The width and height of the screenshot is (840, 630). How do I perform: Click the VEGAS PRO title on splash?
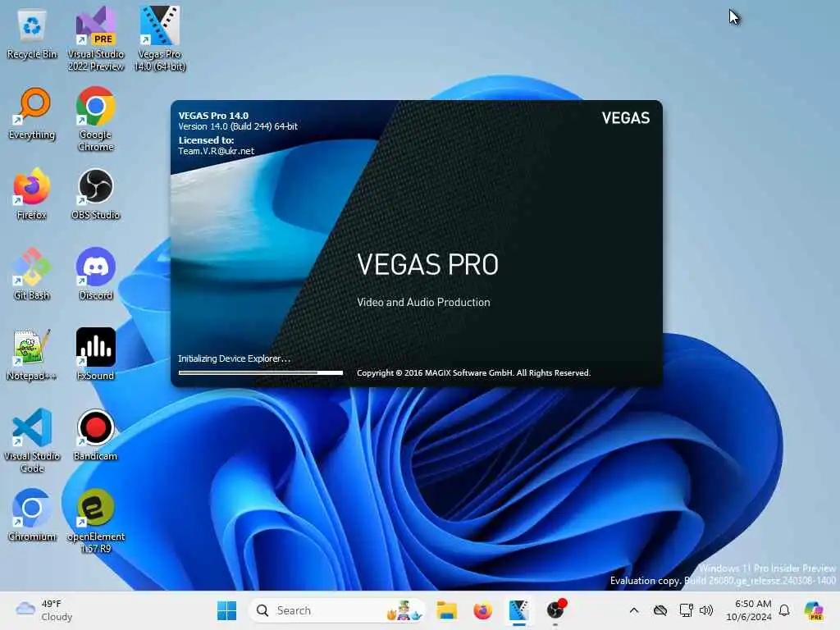pos(427,265)
